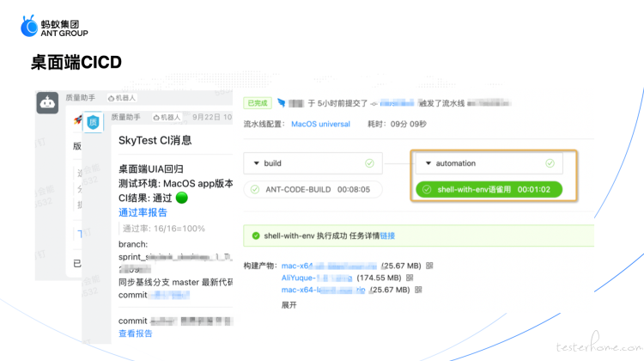The width and height of the screenshot is (644, 361).
Task: Click the 已完成 status badge
Action: pos(258,103)
